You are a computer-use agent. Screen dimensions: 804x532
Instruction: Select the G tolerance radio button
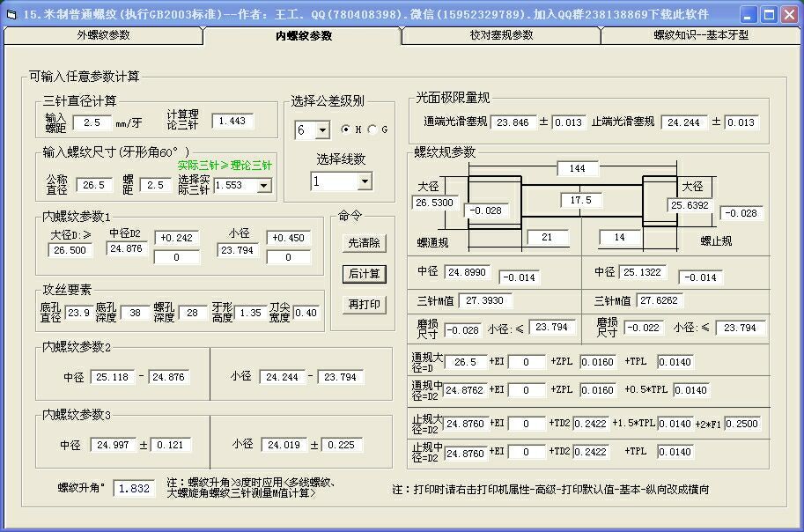tap(372, 129)
